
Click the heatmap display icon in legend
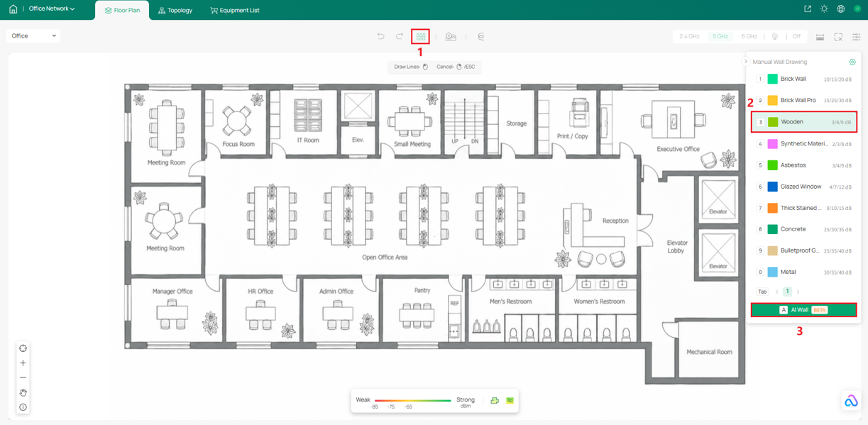[510, 401]
